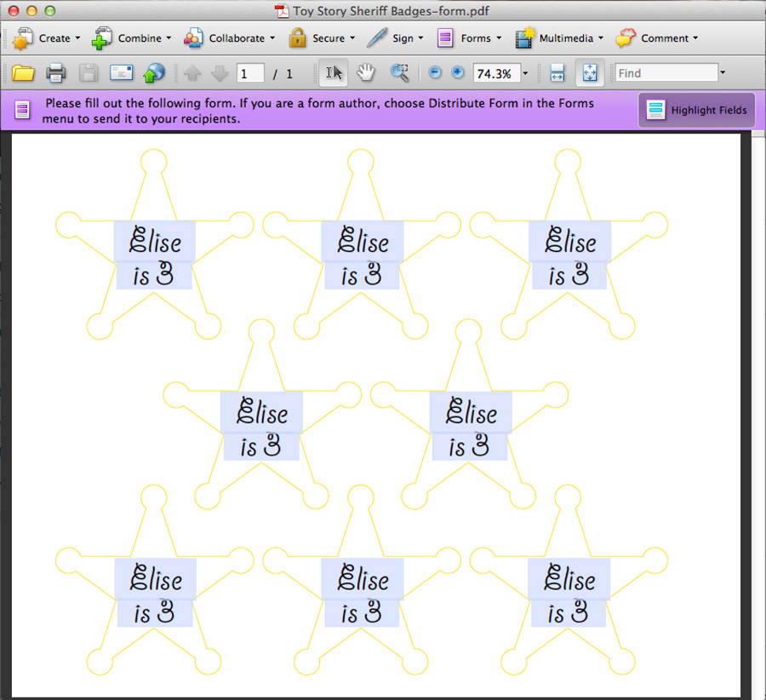Click the globe upload icon
The height and width of the screenshot is (700, 766).
153,73
